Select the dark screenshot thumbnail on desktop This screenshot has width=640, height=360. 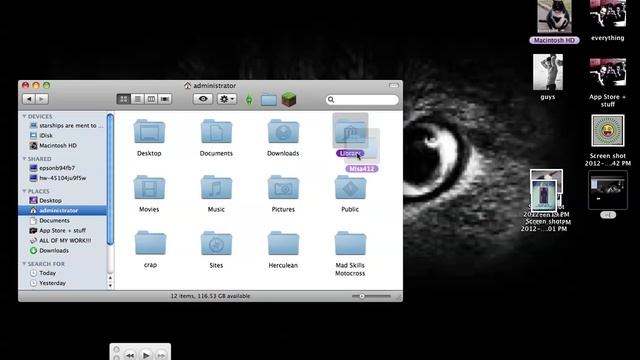pyautogui.click(x=608, y=190)
